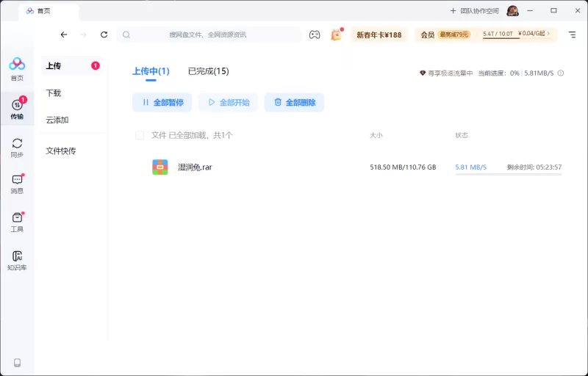Click the 湿润兔.rar upload progress bar
The width and height of the screenshot is (588, 376).
[x=509, y=174]
